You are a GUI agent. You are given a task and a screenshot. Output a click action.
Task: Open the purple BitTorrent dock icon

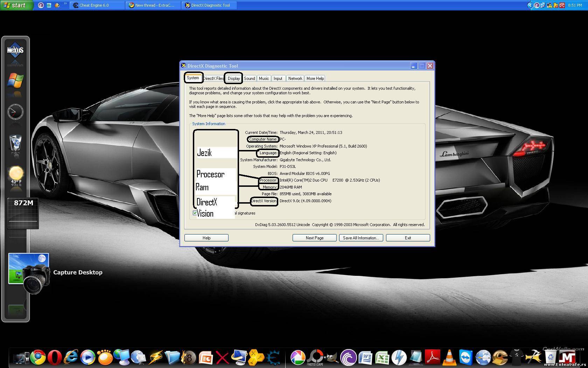(348, 358)
